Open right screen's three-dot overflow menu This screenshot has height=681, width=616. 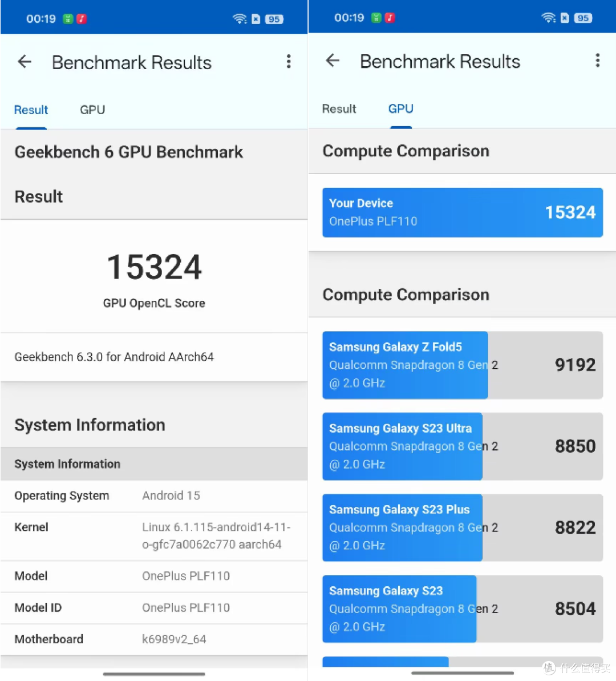pos(597,61)
